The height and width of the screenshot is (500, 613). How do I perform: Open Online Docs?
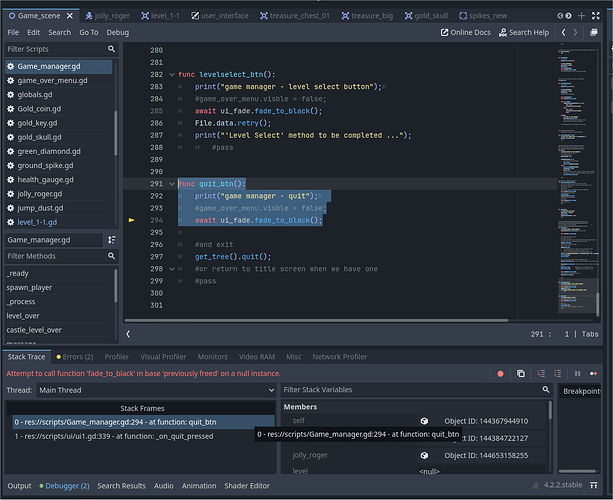click(x=466, y=32)
